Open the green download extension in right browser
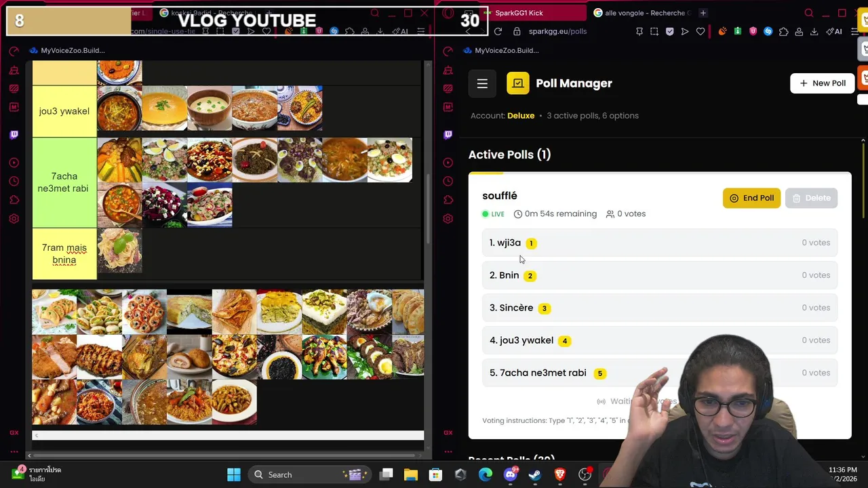The image size is (868, 488). point(738,31)
